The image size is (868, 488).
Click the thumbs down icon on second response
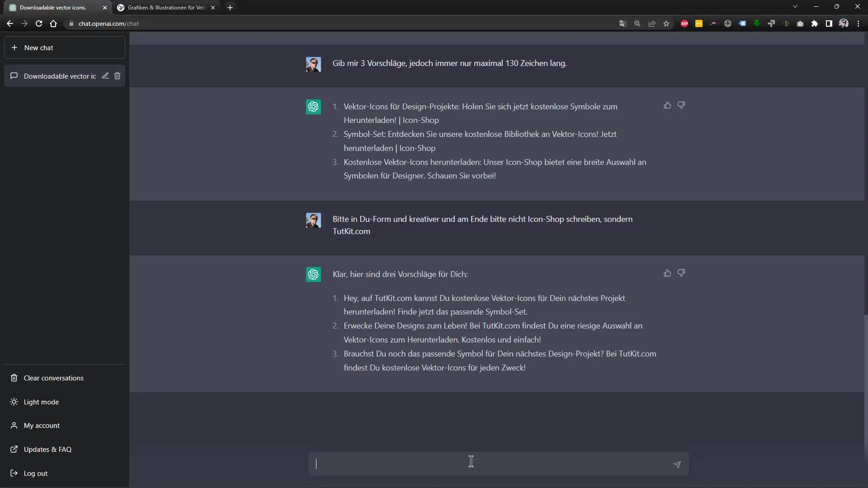(x=681, y=273)
